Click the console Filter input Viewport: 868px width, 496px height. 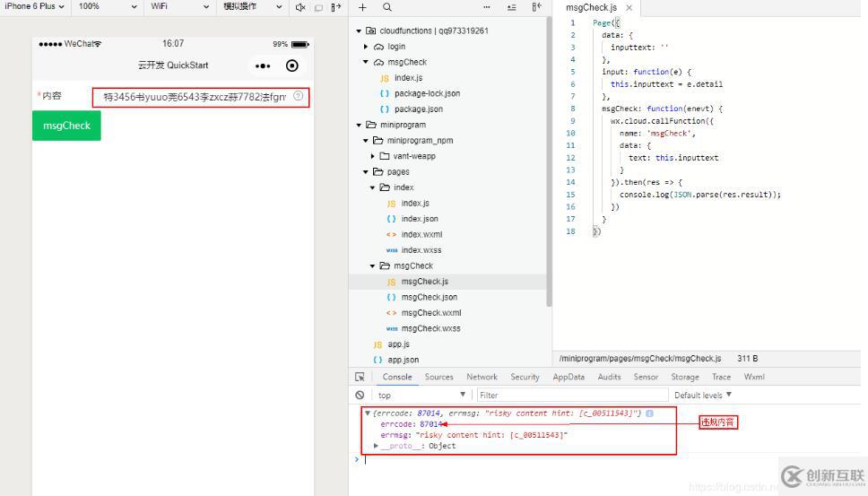(x=572, y=395)
